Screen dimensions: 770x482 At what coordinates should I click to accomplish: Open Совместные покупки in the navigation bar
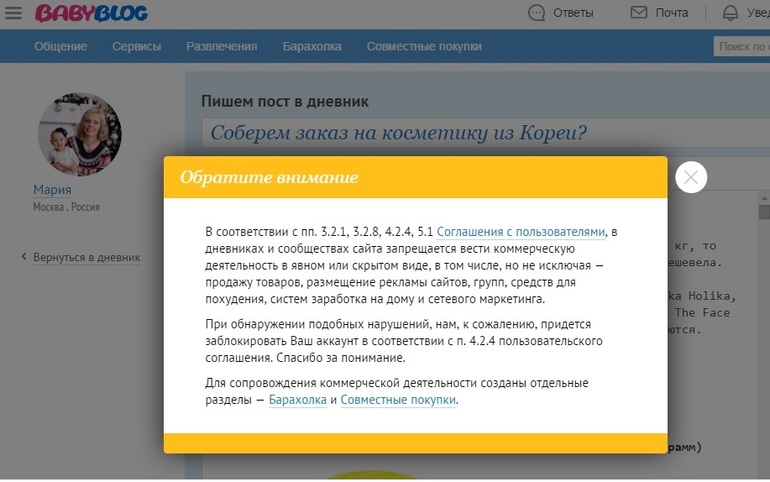click(x=423, y=46)
